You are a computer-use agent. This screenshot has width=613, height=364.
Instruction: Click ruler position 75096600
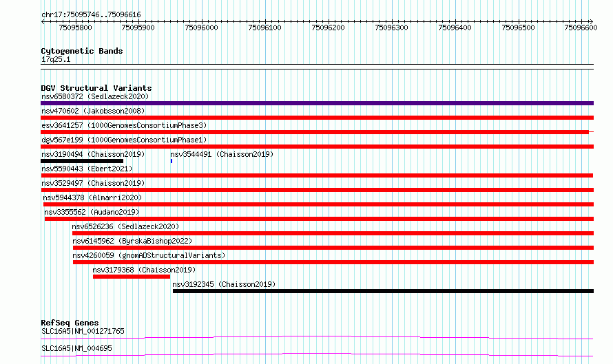tap(581, 28)
